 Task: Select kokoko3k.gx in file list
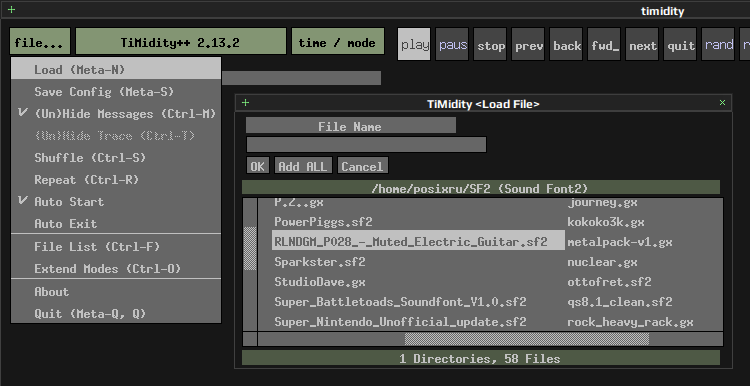[x=606, y=222]
